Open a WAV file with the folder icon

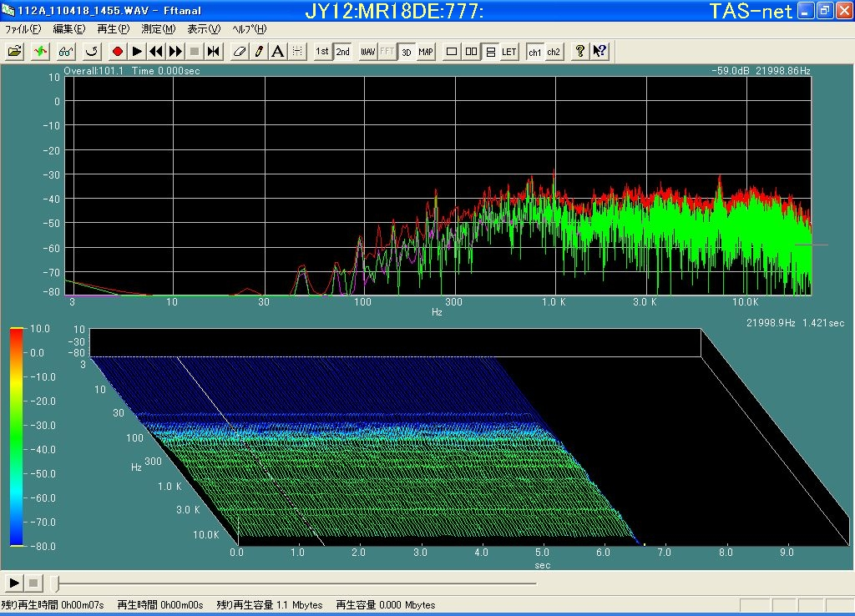15,51
